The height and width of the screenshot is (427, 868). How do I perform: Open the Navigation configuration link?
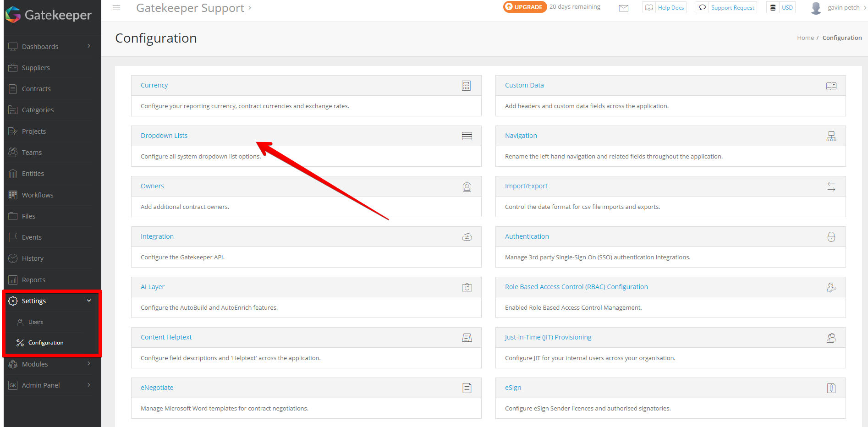tap(521, 136)
